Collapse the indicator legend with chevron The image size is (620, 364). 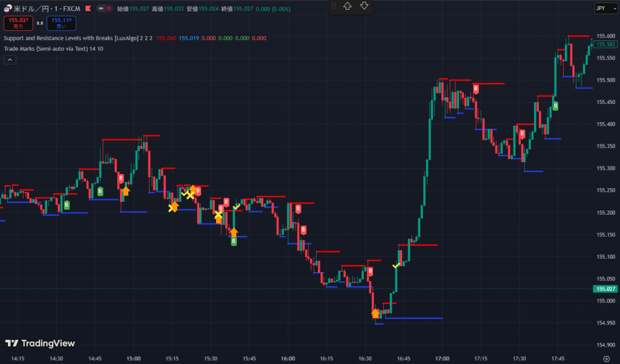10,59
